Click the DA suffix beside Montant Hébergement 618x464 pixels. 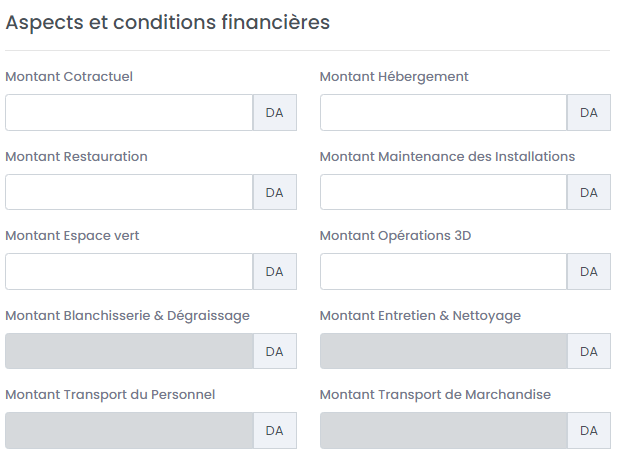coord(589,113)
